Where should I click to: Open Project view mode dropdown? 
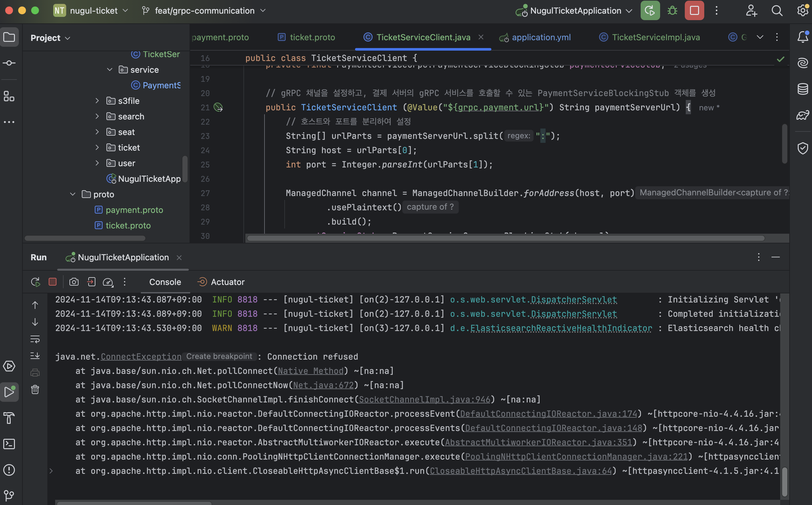[x=50, y=38]
